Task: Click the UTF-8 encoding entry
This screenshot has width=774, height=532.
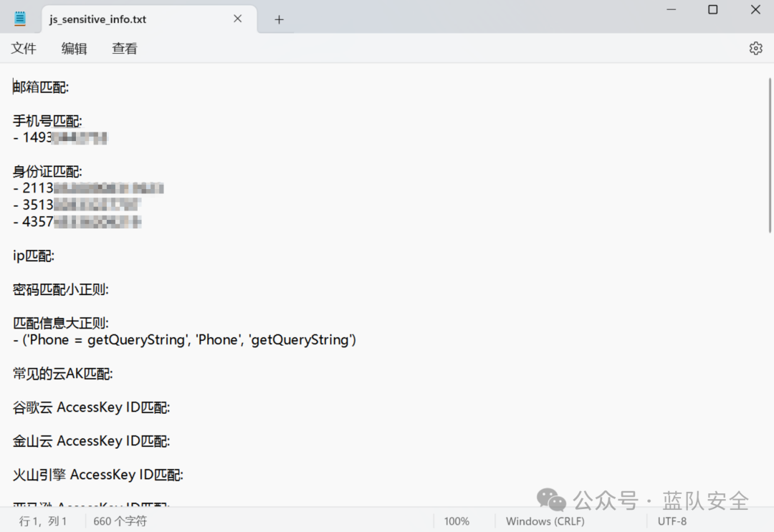Action: click(x=672, y=521)
